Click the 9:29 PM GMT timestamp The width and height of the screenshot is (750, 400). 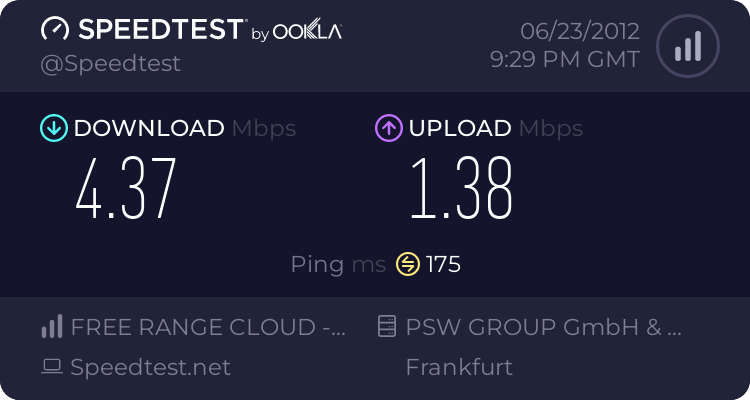pyautogui.click(x=565, y=60)
